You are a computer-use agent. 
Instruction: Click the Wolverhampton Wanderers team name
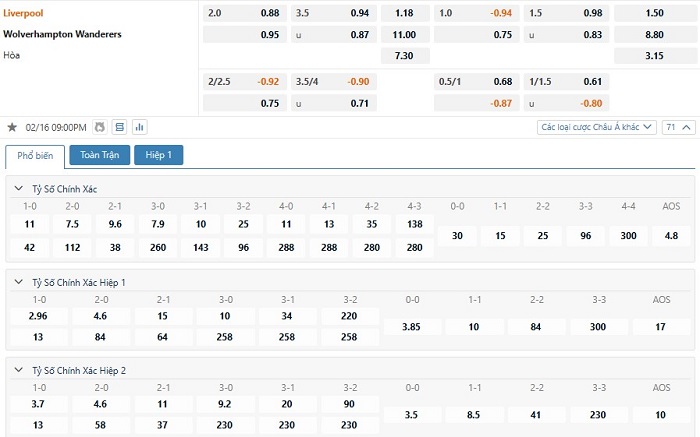tap(62, 34)
